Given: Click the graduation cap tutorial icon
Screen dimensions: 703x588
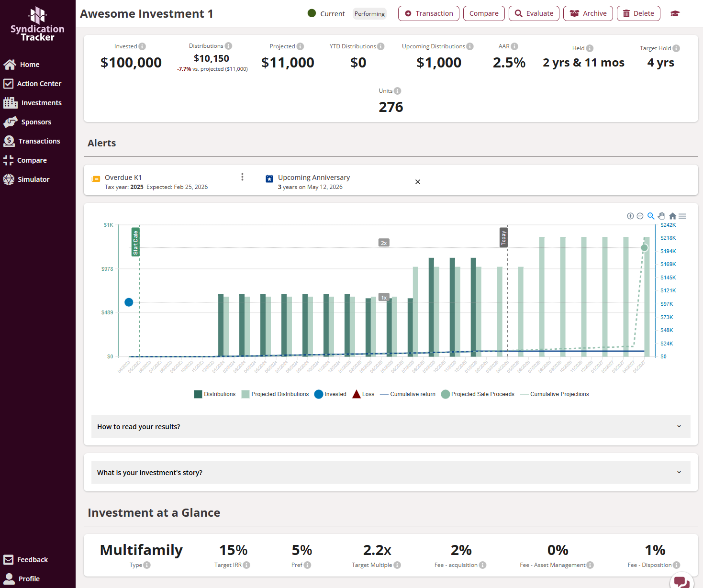Looking at the screenshot, I should (675, 13).
